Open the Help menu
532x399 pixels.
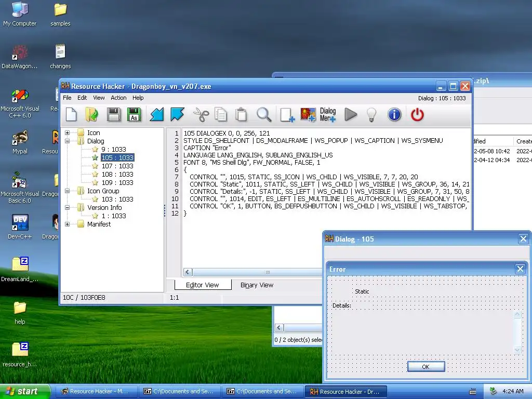(x=138, y=98)
